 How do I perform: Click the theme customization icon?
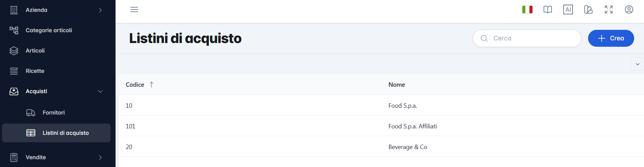click(588, 9)
